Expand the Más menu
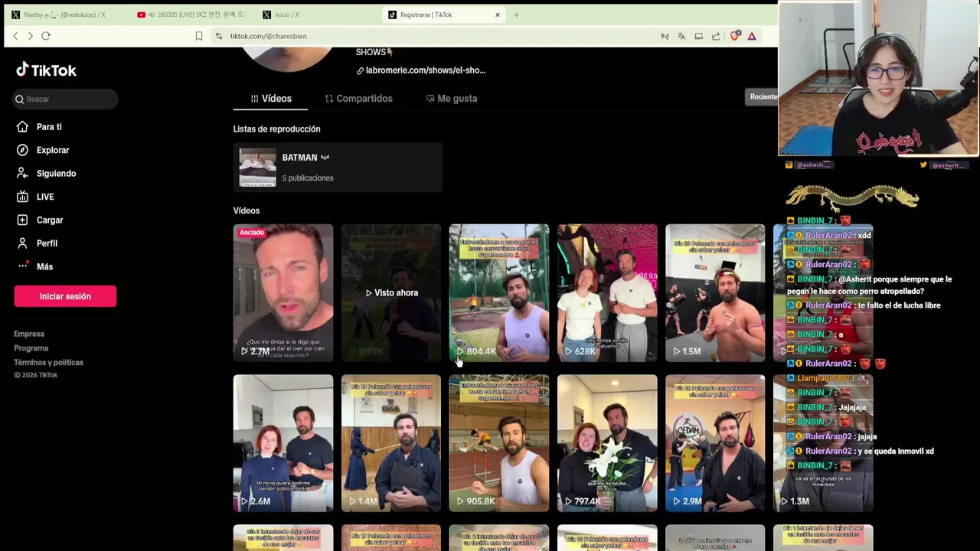This screenshot has width=980, height=551. (44, 266)
